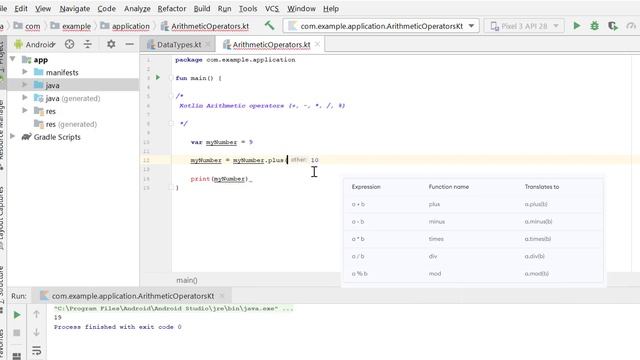Open the Build menu

(202, 9)
